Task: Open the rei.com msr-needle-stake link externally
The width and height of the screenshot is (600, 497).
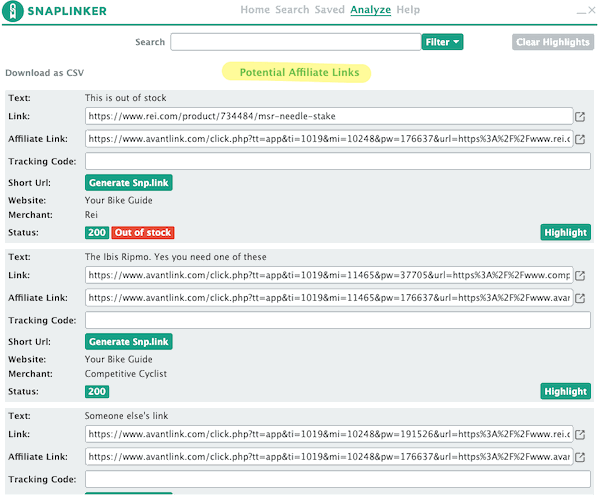Action: click(580, 117)
